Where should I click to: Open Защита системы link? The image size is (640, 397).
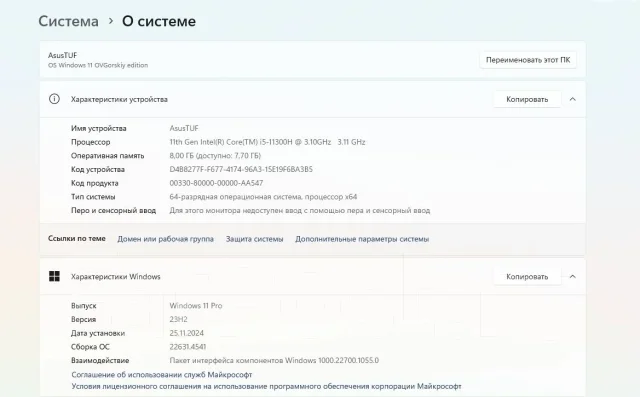pyautogui.click(x=254, y=239)
